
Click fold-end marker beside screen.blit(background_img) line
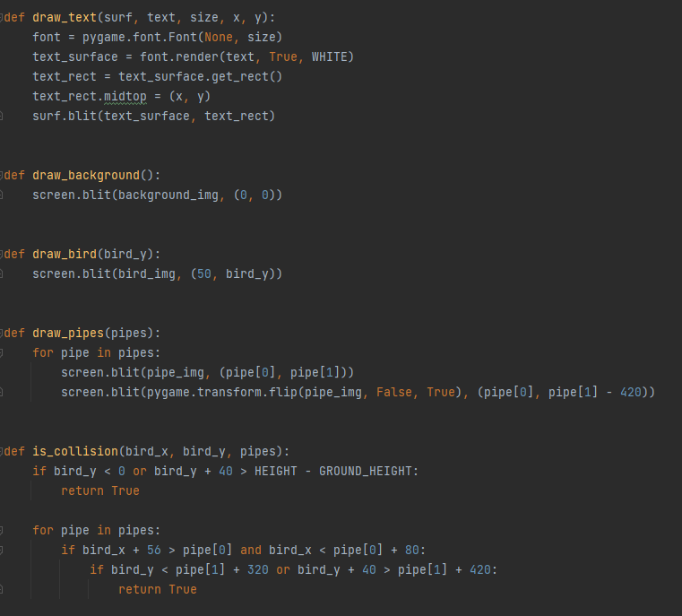(2, 195)
